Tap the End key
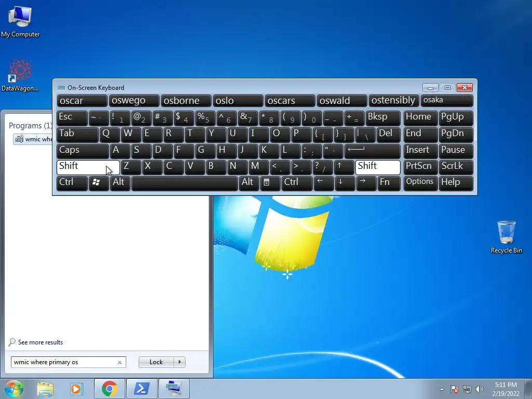This screenshot has height=399, width=532. 420,135
